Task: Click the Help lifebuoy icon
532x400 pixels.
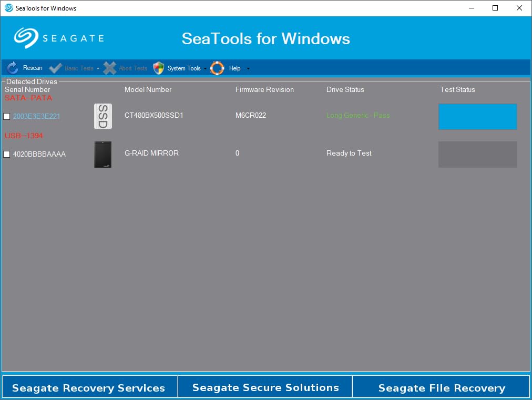Action: click(217, 68)
